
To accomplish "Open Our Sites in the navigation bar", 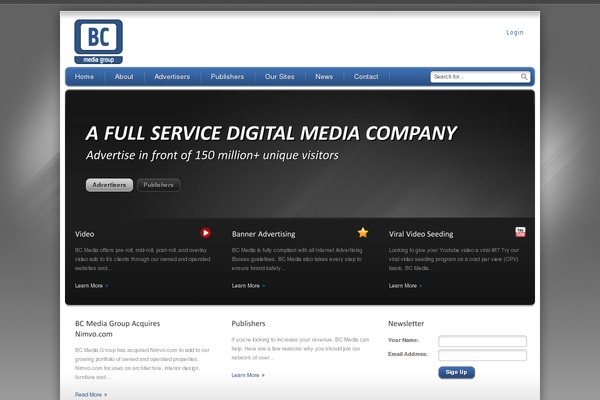I will pyautogui.click(x=279, y=77).
